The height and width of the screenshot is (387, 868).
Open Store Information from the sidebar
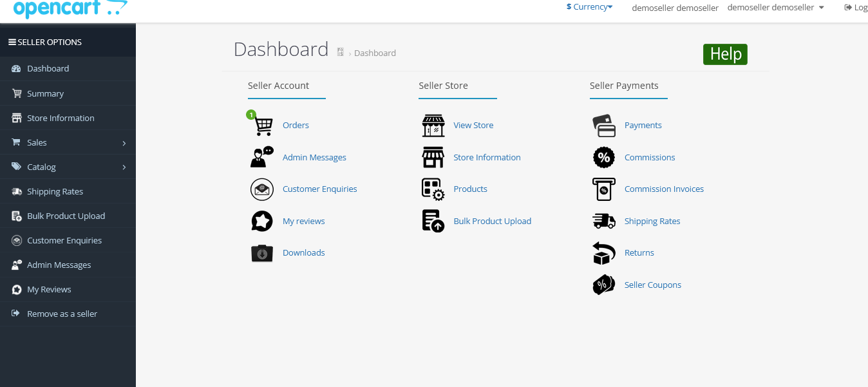pyautogui.click(x=61, y=117)
